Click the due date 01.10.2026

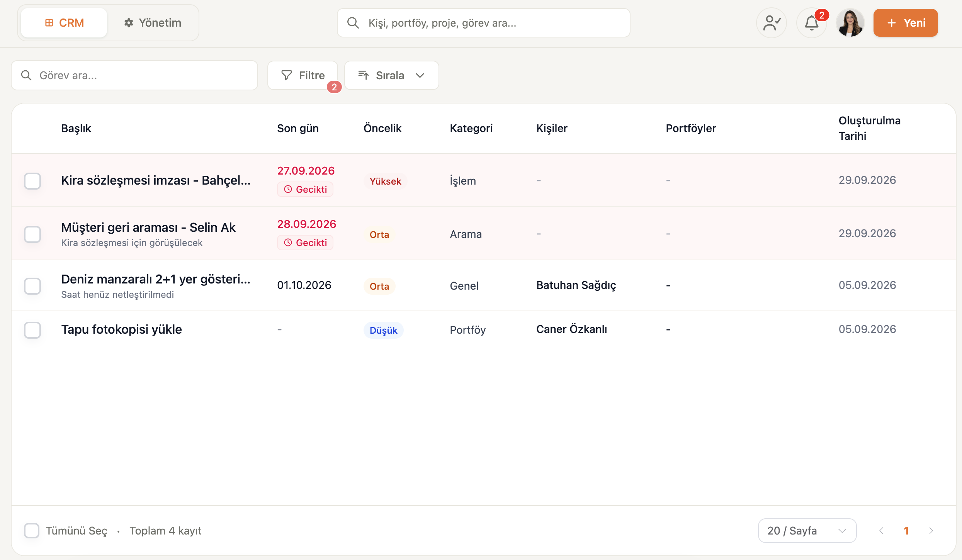304,285
